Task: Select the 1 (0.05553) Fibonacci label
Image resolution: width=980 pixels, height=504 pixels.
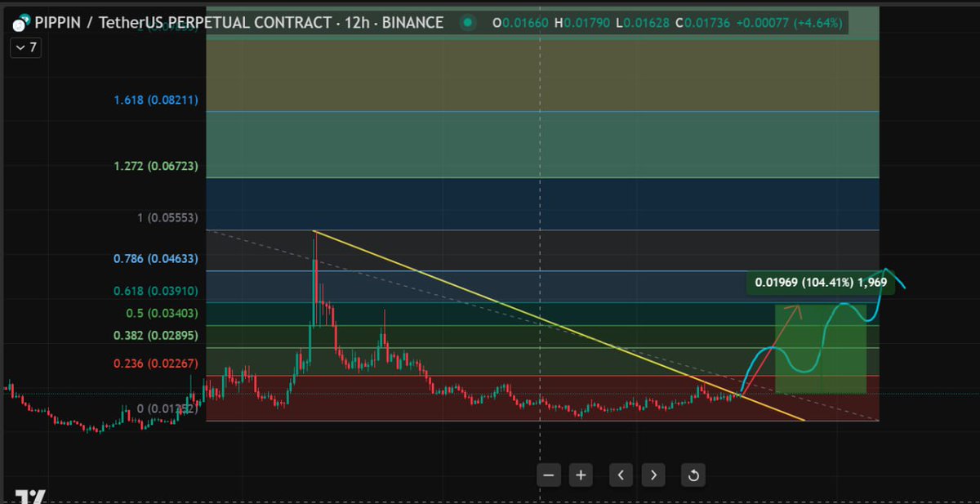Action: point(168,218)
